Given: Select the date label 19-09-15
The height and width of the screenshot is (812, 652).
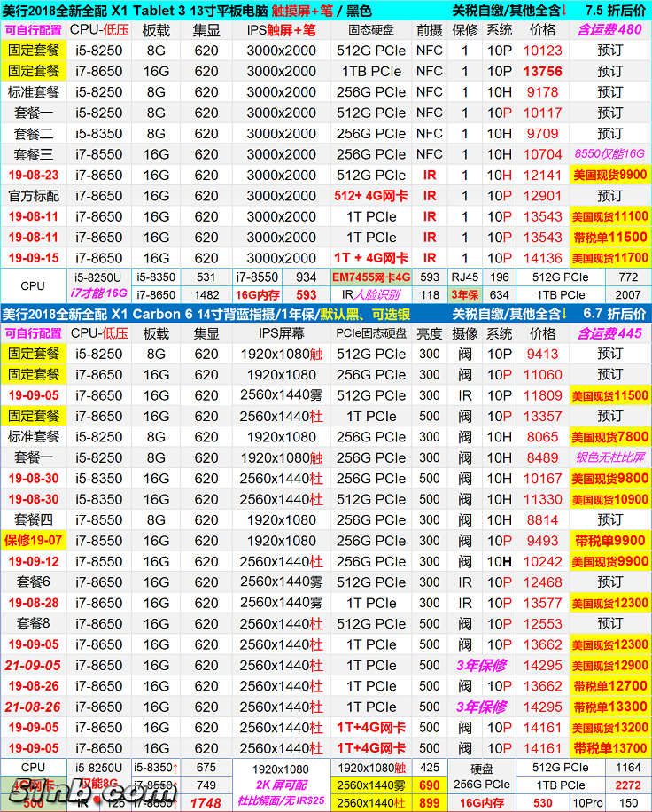Looking at the screenshot, I should tap(34, 258).
